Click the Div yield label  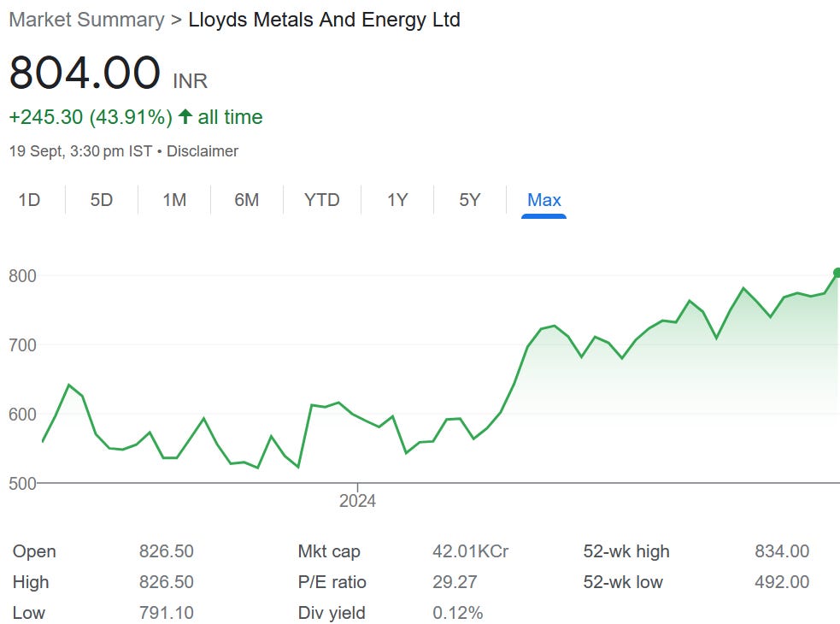(332, 613)
